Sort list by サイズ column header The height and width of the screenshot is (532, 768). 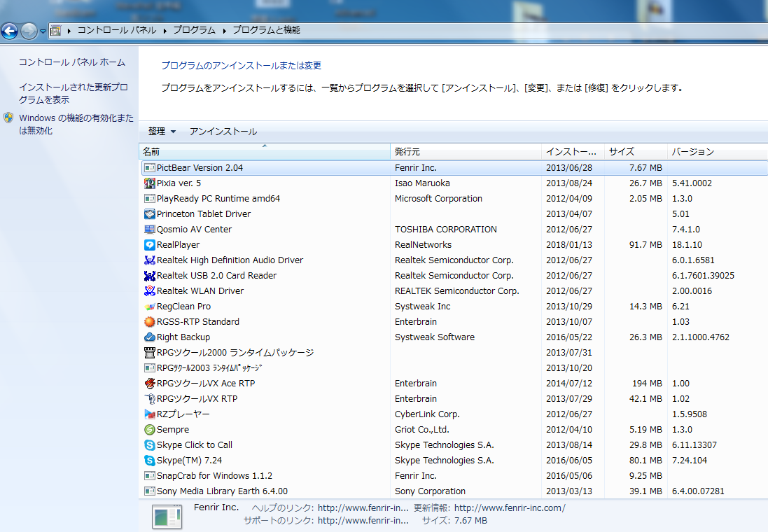coord(621,152)
